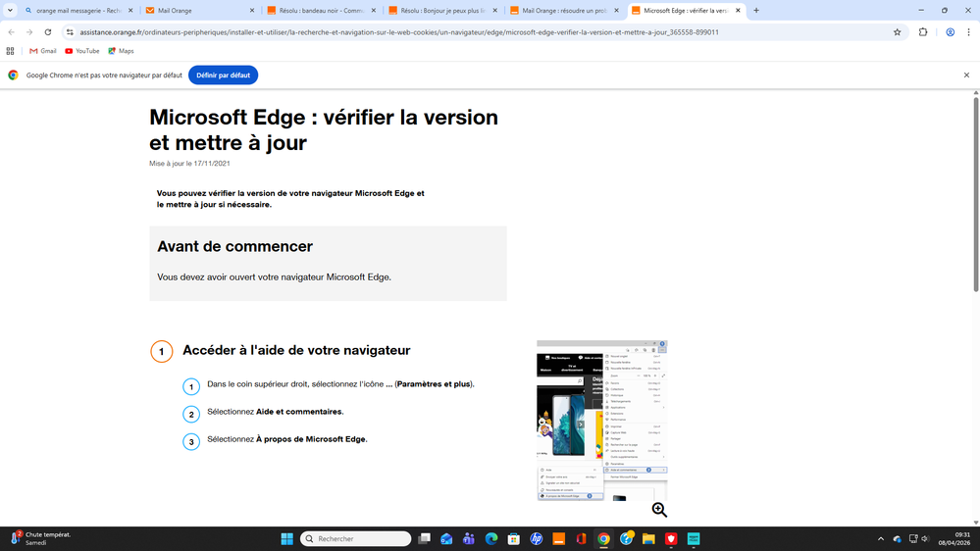Dismiss the default browser notification bar
Screen dimensions: 980x551
click(966, 75)
